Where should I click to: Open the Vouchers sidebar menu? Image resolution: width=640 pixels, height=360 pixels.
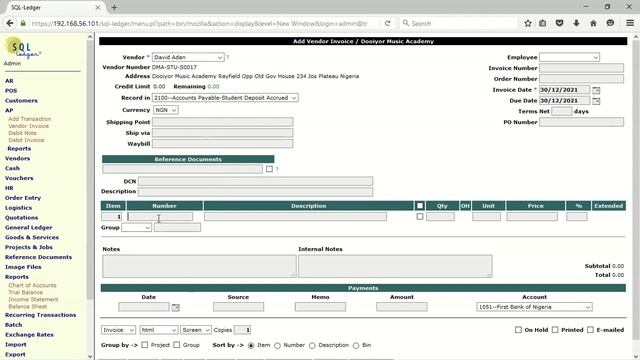19,178
